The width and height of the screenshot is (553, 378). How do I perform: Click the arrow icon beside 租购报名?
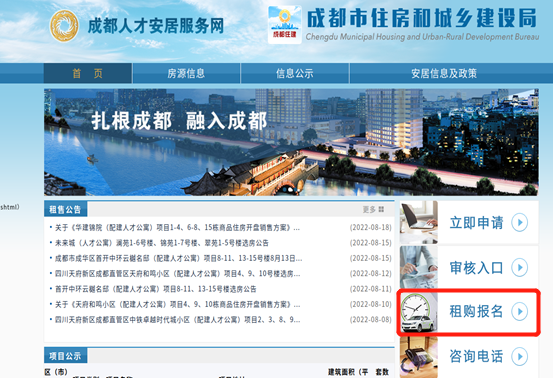(x=519, y=311)
